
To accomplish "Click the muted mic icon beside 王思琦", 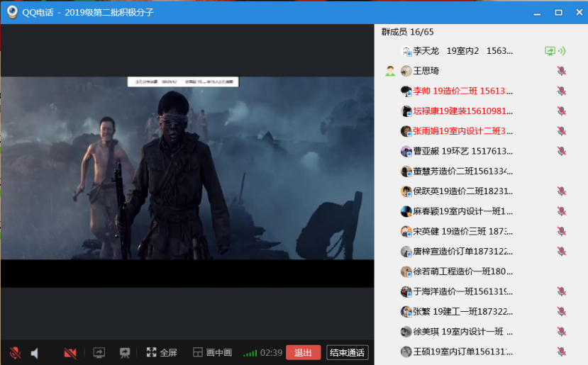I will point(561,71).
